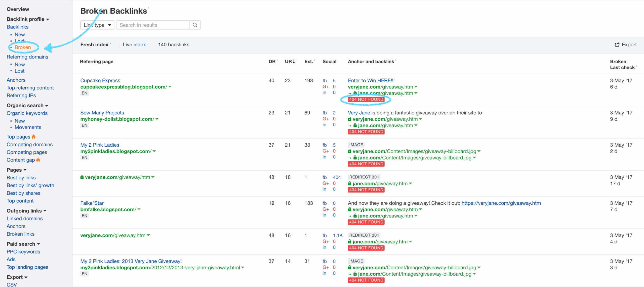Open Linked domains in sidebar
Image resolution: width=644 pixels, height=287 pixels.
click(25, 218)
